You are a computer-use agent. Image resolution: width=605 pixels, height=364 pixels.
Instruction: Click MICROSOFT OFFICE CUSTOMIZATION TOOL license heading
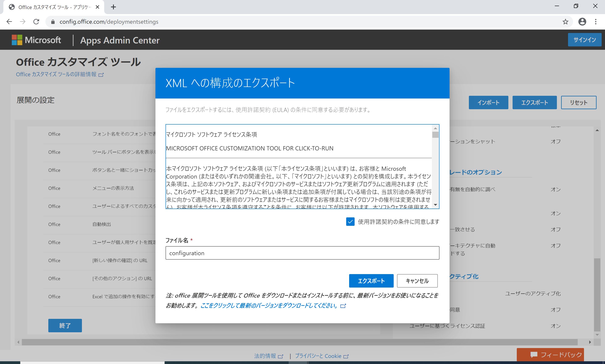[x=250, y=148]
